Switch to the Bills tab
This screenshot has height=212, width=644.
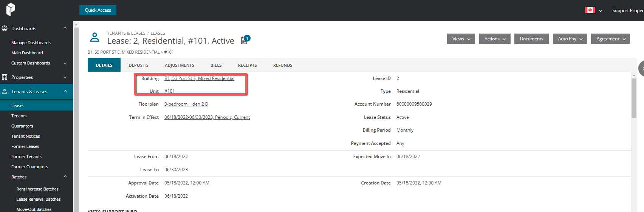point(216,65)
